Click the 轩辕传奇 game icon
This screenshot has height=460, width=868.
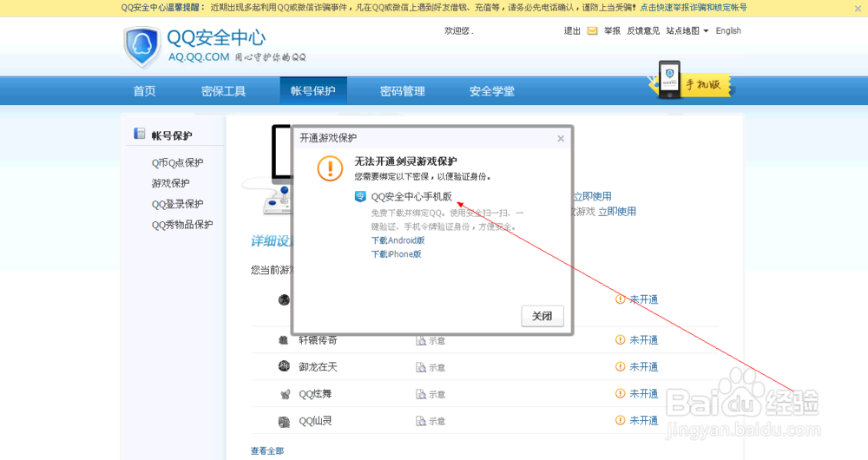coord(284,340)
